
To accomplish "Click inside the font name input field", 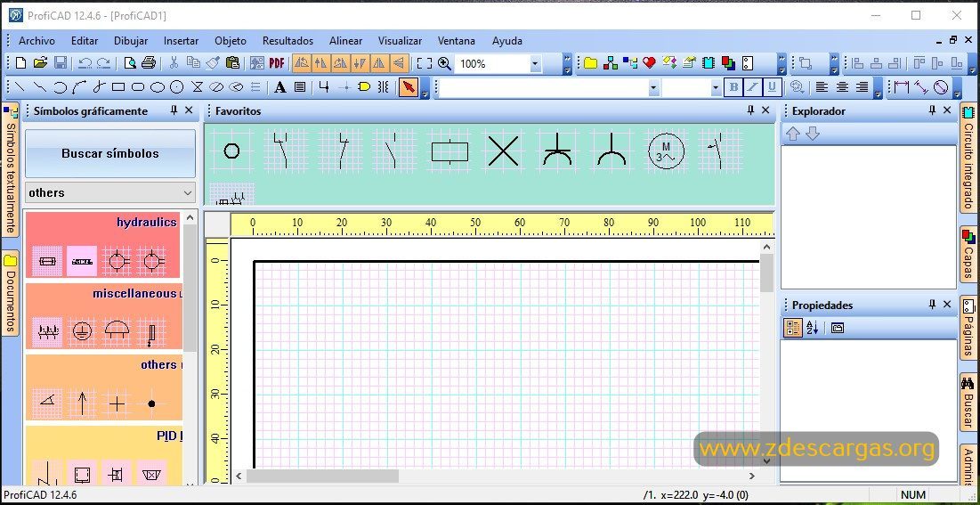I will coord(544,87).
